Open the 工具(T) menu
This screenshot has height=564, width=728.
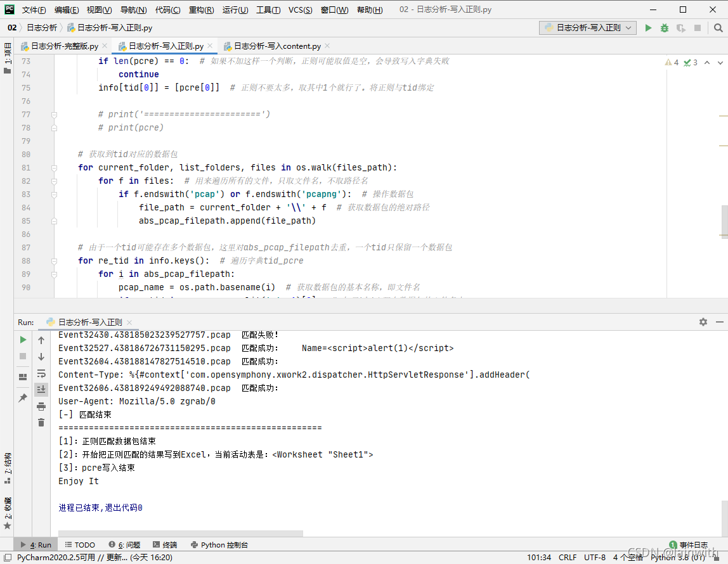(268, 10)
